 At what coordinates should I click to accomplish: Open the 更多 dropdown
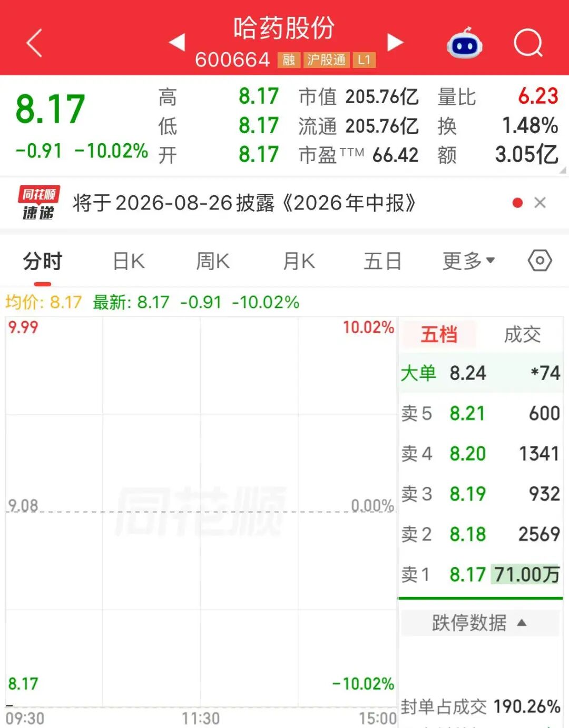click(x=469, y=261)
